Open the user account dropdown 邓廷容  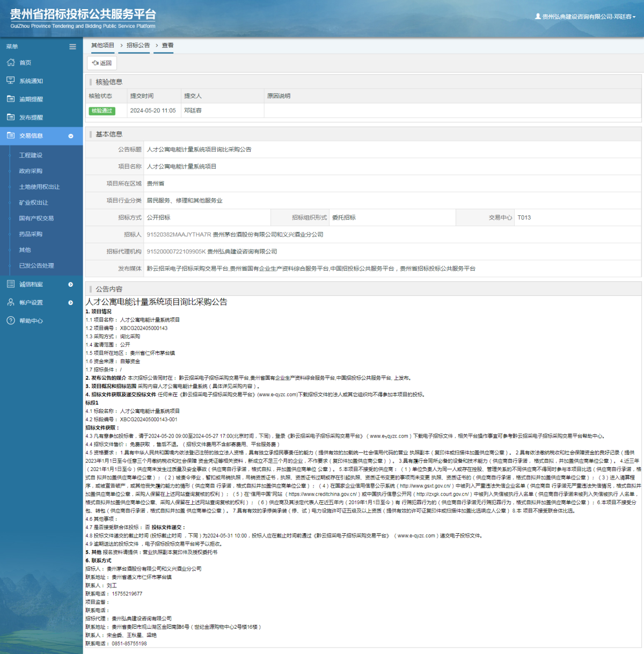point(586,17)
